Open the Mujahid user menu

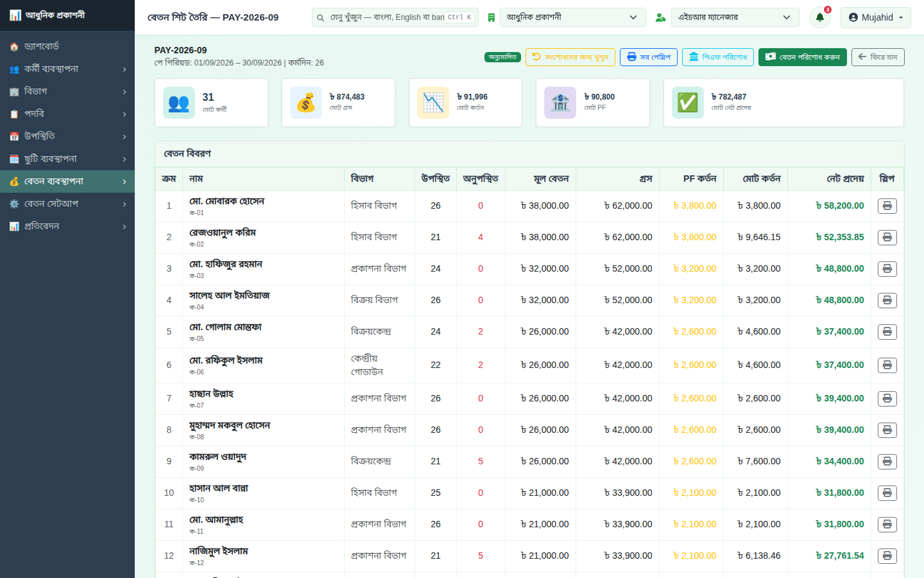coord(876,17)
